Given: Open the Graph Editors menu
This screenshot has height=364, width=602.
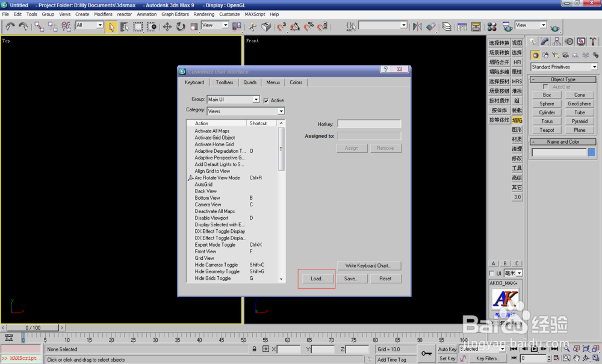Looking at the screenshot, I should 175,14.
